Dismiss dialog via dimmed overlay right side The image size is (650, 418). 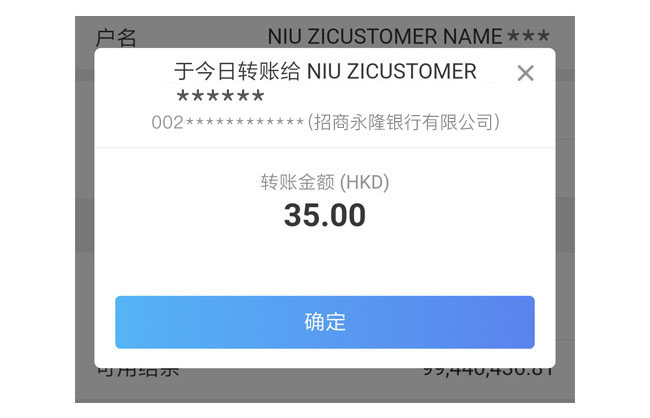[x=565, y=207]
